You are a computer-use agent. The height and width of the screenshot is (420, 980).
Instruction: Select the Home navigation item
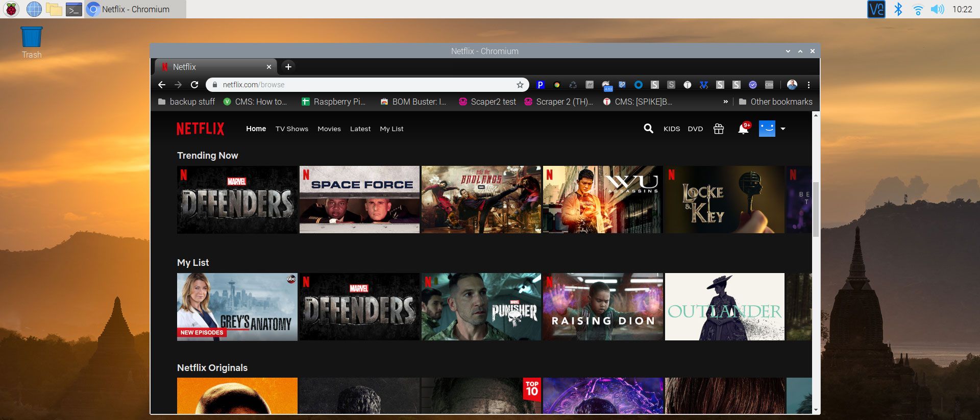click(256, 129)
